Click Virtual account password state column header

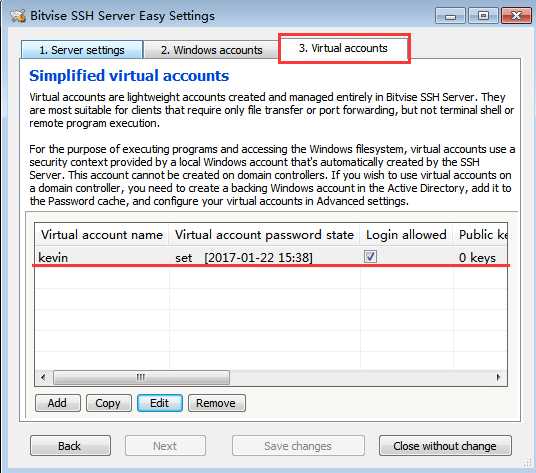pyautogui.click(x=264, y=235)
